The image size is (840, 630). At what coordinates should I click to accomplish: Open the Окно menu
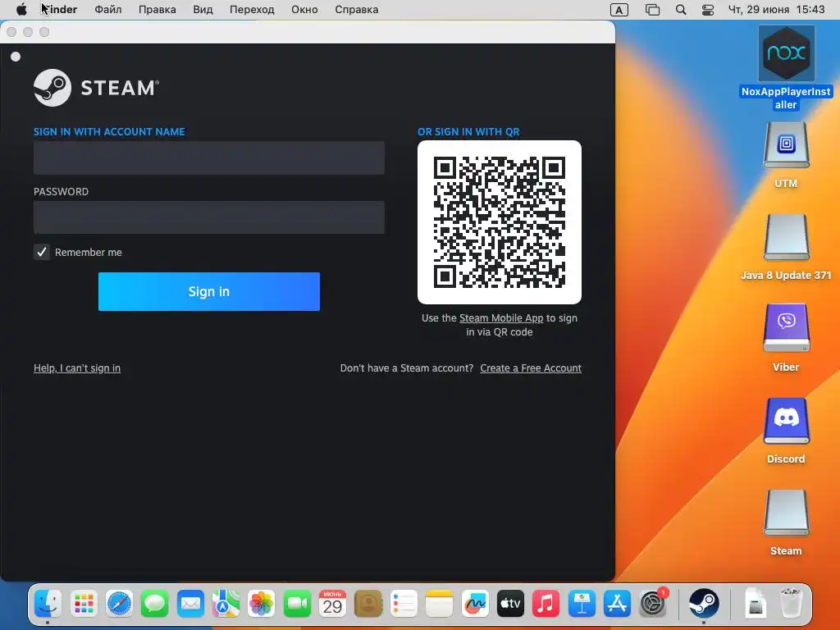304,10
